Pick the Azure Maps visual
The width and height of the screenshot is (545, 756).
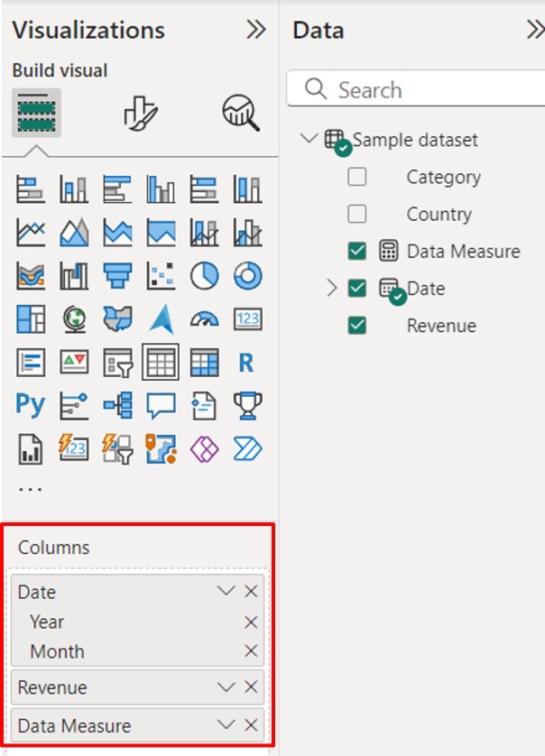click(x=162, y=318)
